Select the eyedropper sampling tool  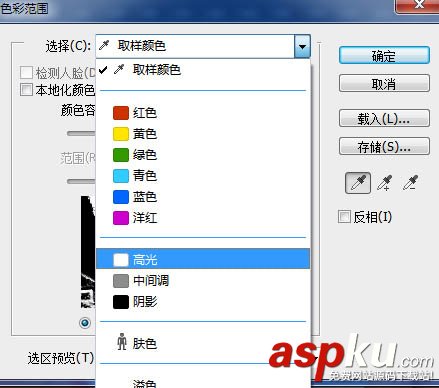pyautogui.click(x=358, y=183)
